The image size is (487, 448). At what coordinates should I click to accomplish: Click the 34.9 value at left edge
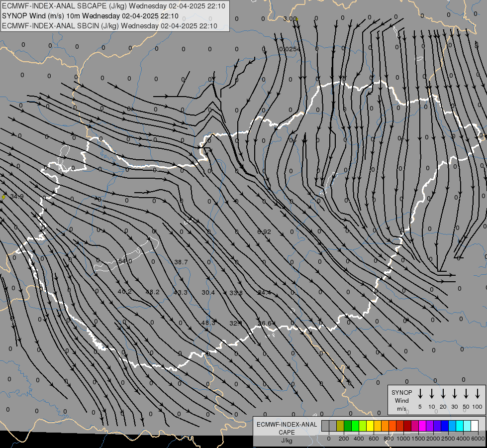[x=17, y=197]
